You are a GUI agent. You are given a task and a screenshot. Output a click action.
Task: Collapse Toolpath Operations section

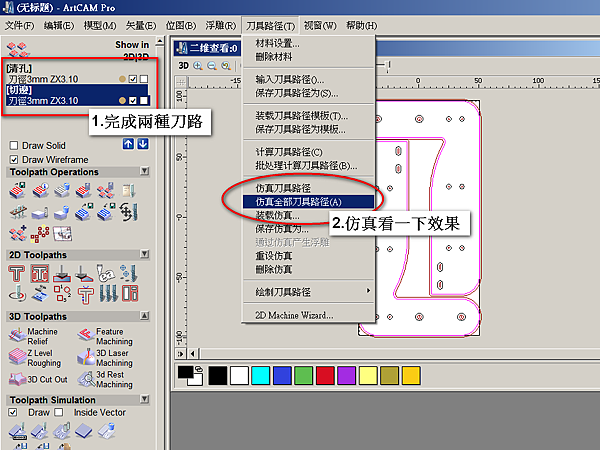pos(145,171)
